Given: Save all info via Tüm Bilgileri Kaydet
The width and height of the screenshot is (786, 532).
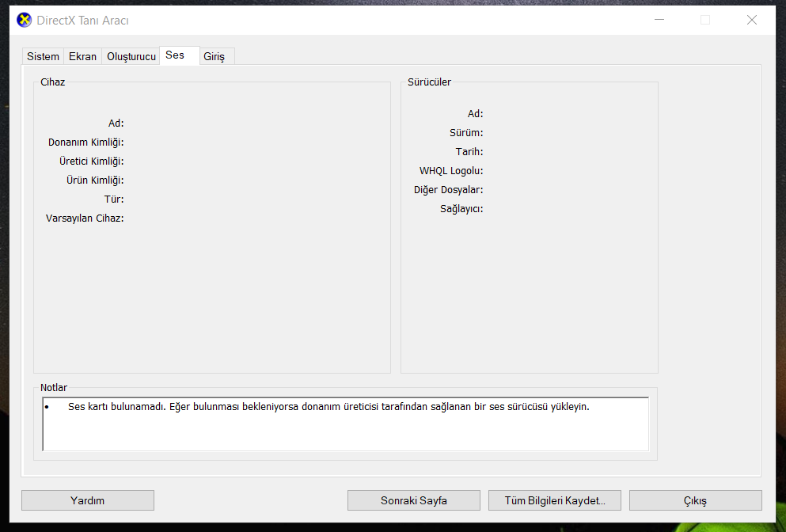Looking at the screenshot, I should (x=555, y=500).
